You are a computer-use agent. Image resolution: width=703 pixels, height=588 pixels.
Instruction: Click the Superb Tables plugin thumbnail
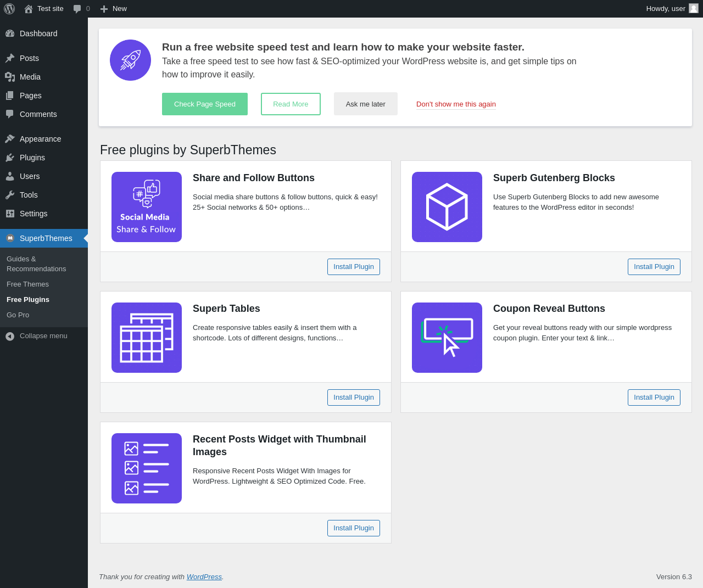point(147,338)
